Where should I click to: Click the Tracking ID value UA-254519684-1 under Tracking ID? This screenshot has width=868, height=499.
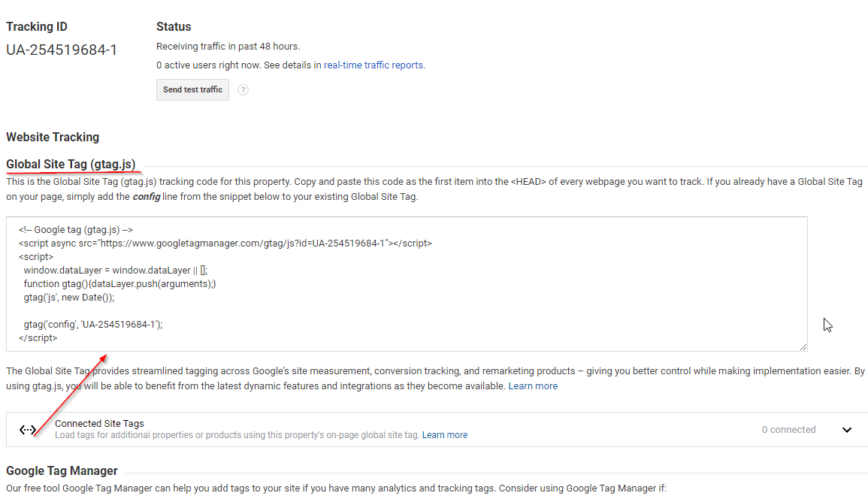62,51
